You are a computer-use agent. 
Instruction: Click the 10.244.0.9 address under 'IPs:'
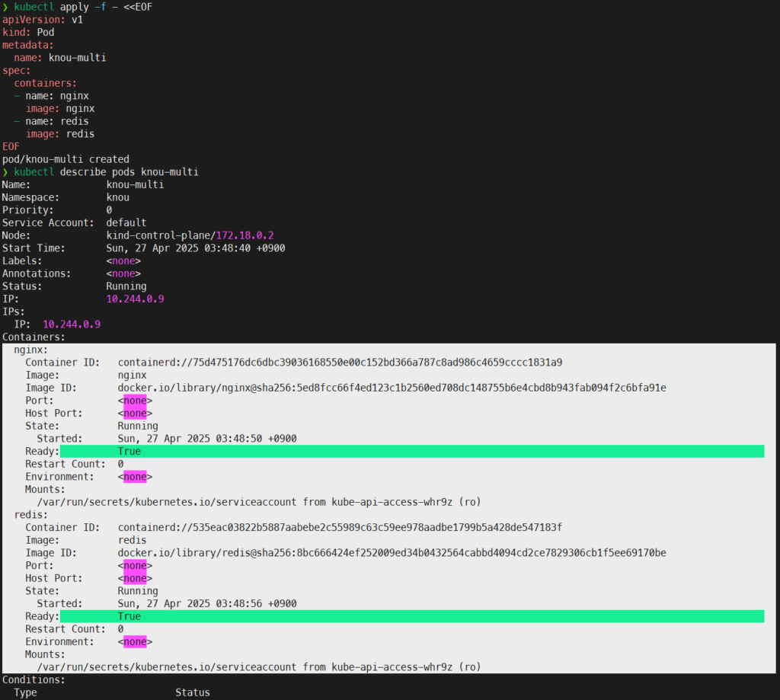pyautogui.click(x=72, y=324)
